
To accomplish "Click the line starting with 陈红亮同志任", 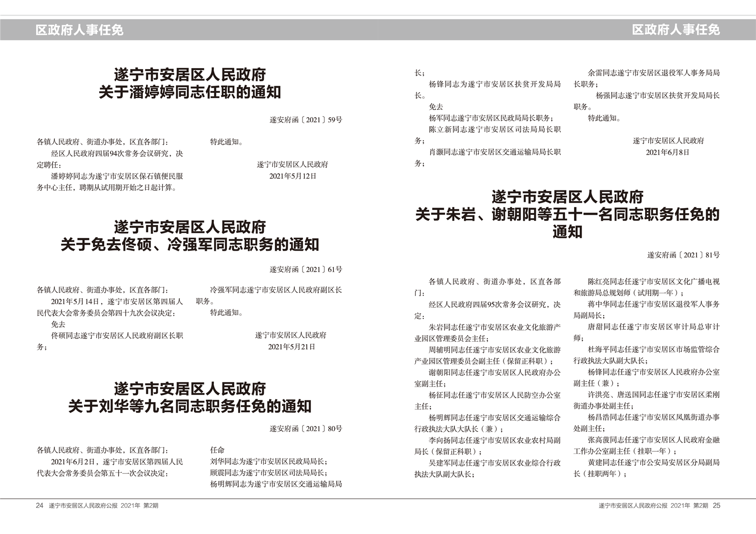I will (x=653, y=282).
